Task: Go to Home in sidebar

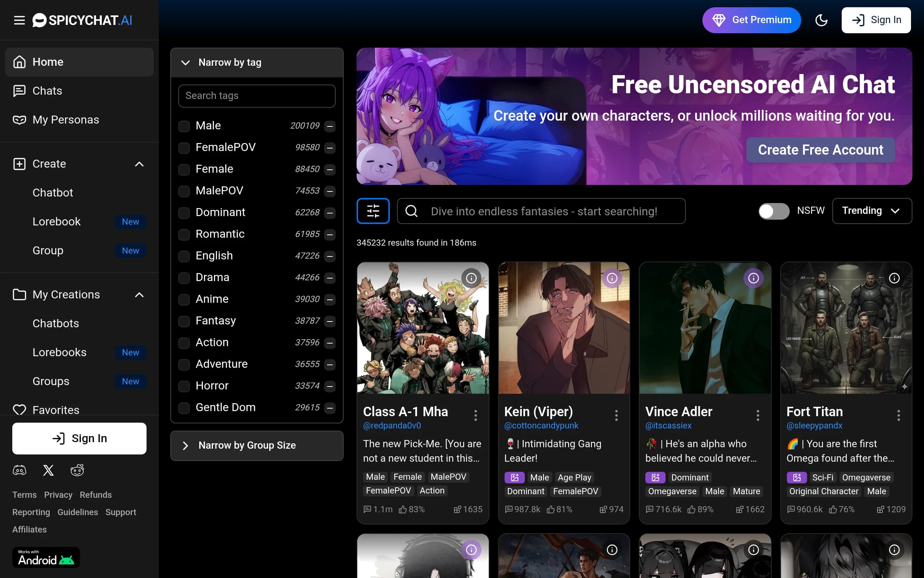Action: click(79, 62)
